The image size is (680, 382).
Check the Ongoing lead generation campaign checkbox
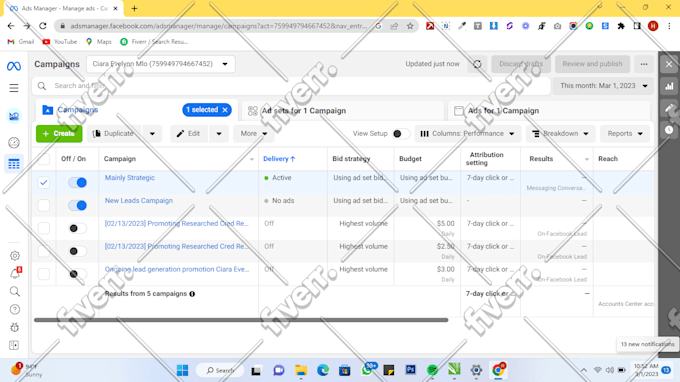[44, 274]
